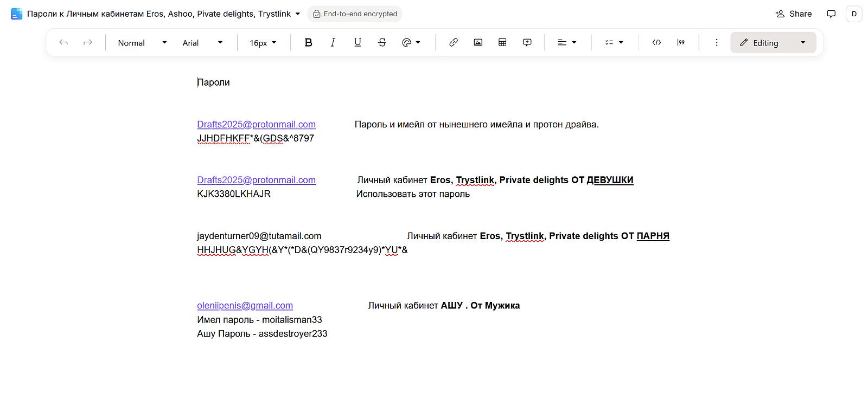This screenshot has height=406, width=868.
Task: Redo the last undone action
Action: (x=87, y=43)
